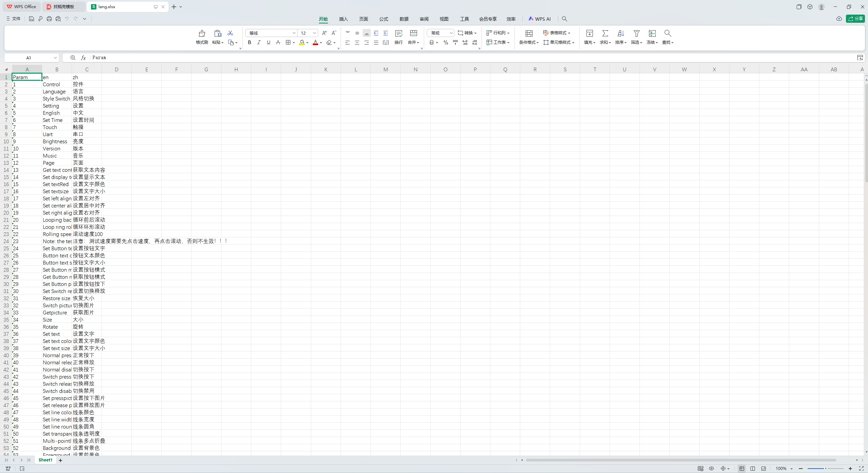Screen dimensions: 868x473
Task: Click the Wrap Text (换行) icon
Action: (x=399, y=33)
